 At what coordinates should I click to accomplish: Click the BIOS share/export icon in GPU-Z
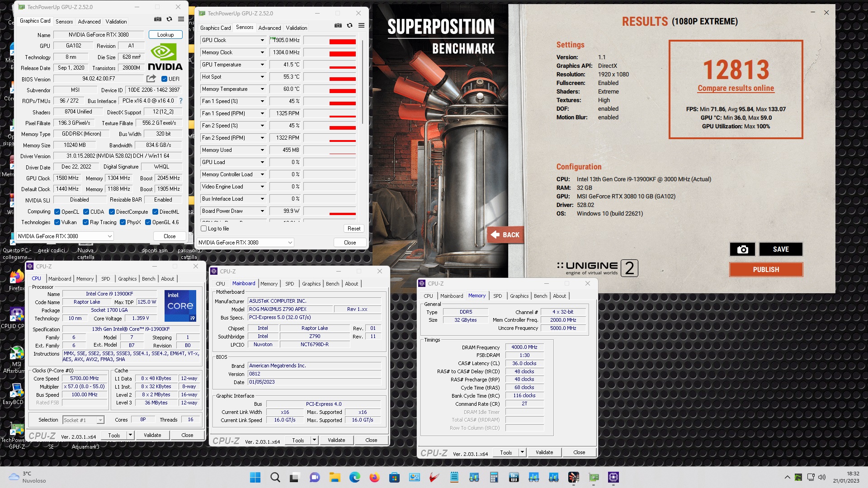[151, 79]
